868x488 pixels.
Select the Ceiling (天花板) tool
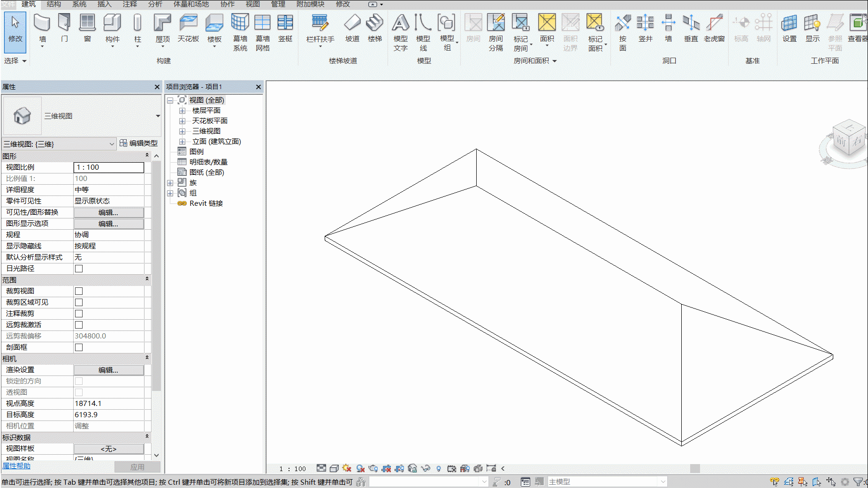pyautogui.click(x=188, y=28)
